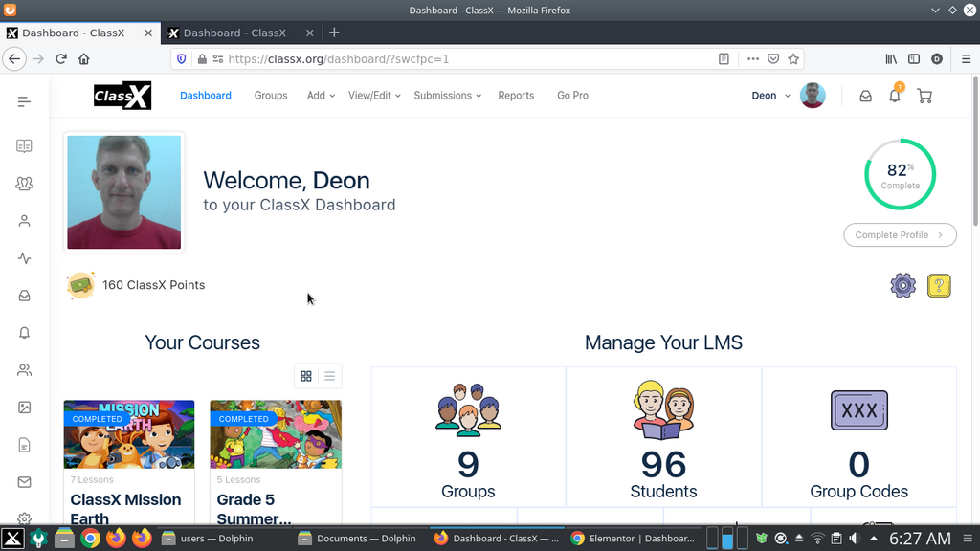Image resolution: width=980 pixels, height=551 pixels.
Task: Open Firefox application menu
Action: click(x=966, y=58)
